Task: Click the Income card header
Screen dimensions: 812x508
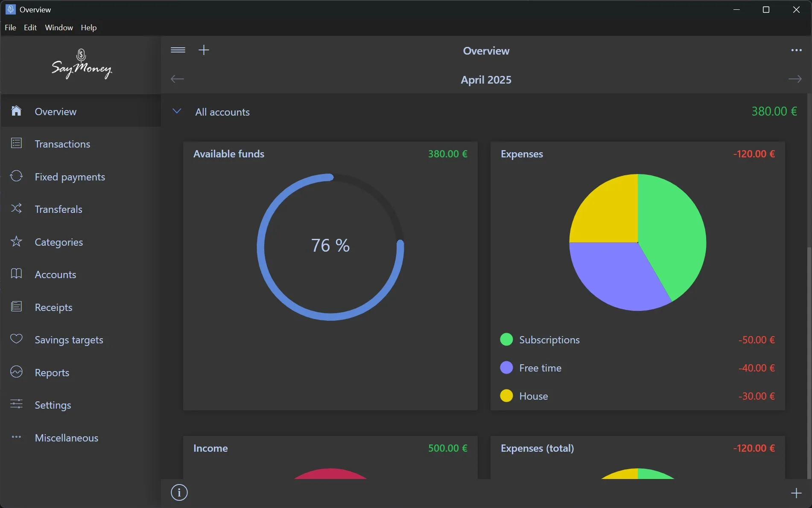Action: pyautogui.click(x=210, y=448)
